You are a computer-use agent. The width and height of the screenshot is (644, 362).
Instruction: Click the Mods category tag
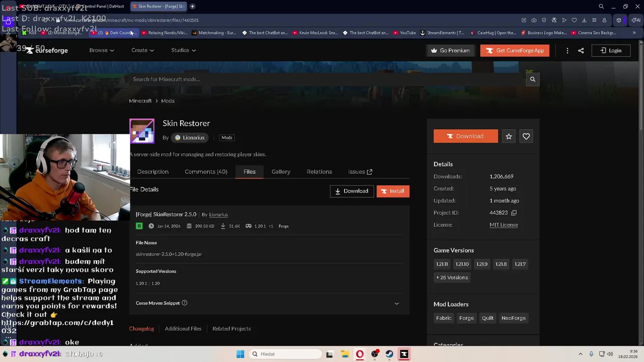(x=227, y=138)
